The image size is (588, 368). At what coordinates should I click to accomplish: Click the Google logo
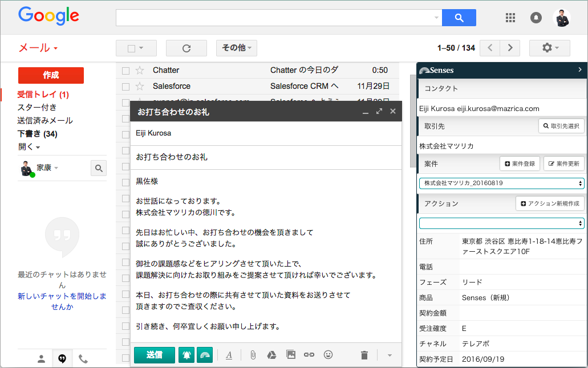click(x=48, y=16)
